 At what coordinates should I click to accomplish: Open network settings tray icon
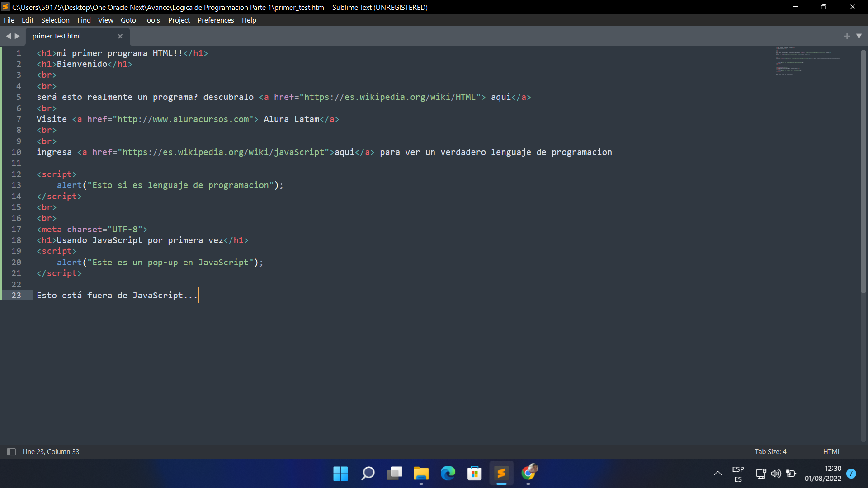[x=760, y=474]
